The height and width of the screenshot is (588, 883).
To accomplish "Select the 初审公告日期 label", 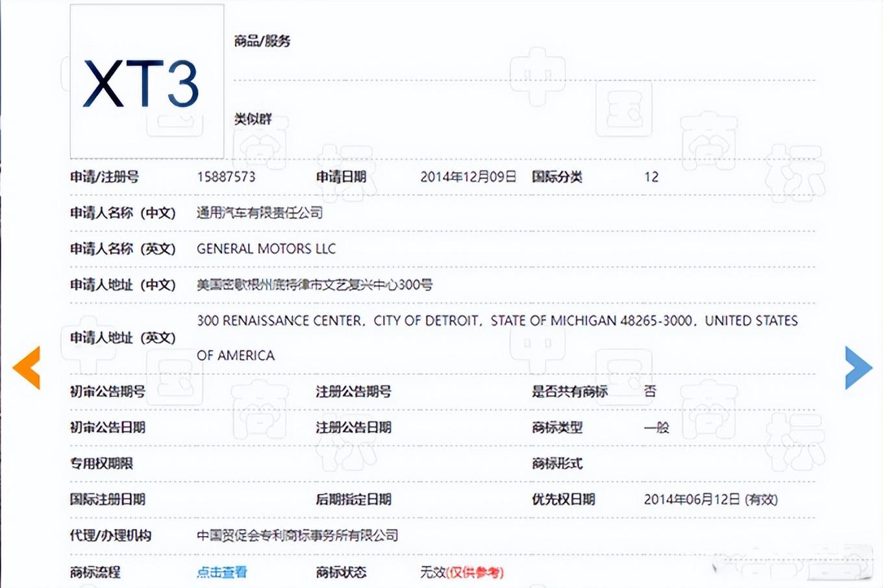I will [108, 427].
